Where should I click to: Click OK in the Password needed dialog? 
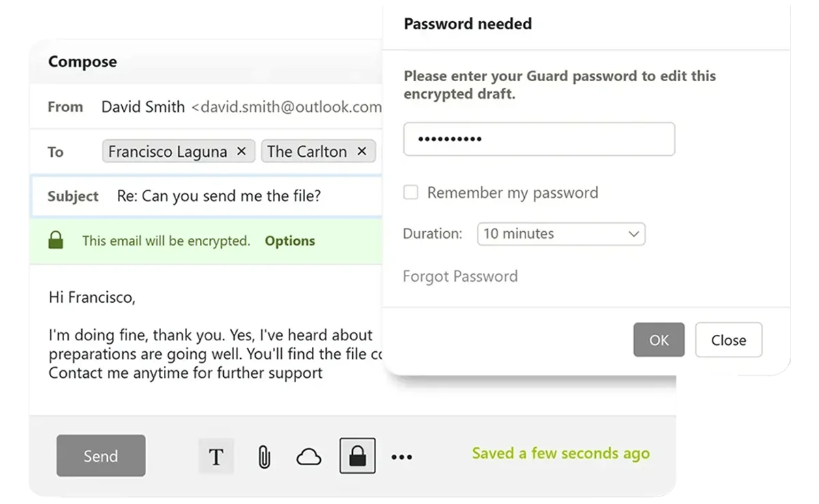pos(659,340)
